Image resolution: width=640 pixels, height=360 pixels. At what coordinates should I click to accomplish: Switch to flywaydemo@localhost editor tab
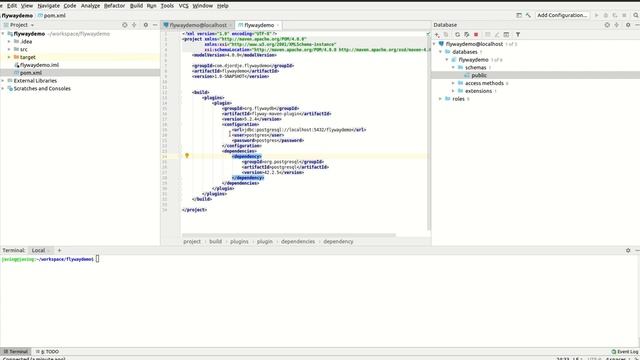198,25
